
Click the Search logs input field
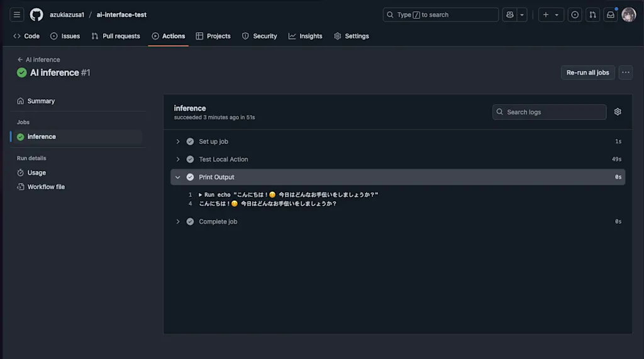pyautogui.click(x=549, y=112)
